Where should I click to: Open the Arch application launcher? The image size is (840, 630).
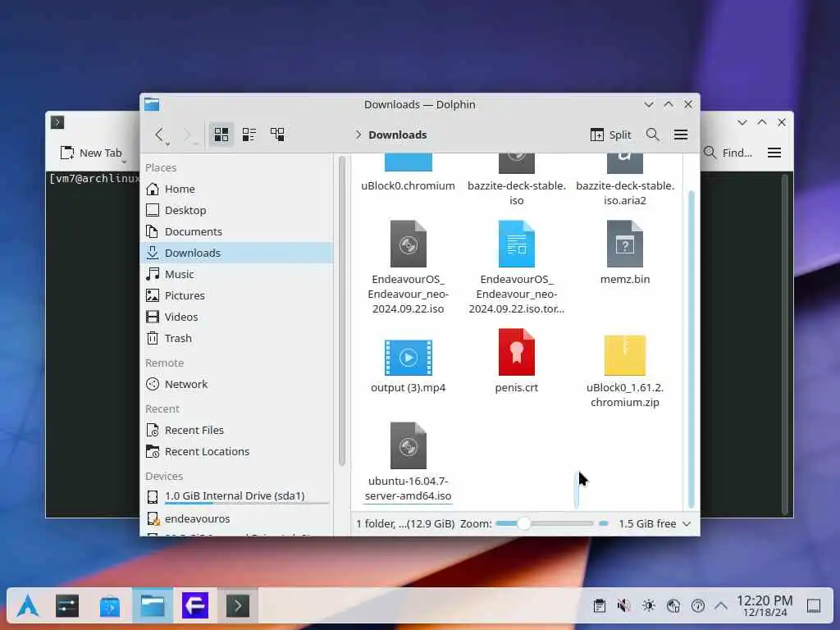pos(28,606)
